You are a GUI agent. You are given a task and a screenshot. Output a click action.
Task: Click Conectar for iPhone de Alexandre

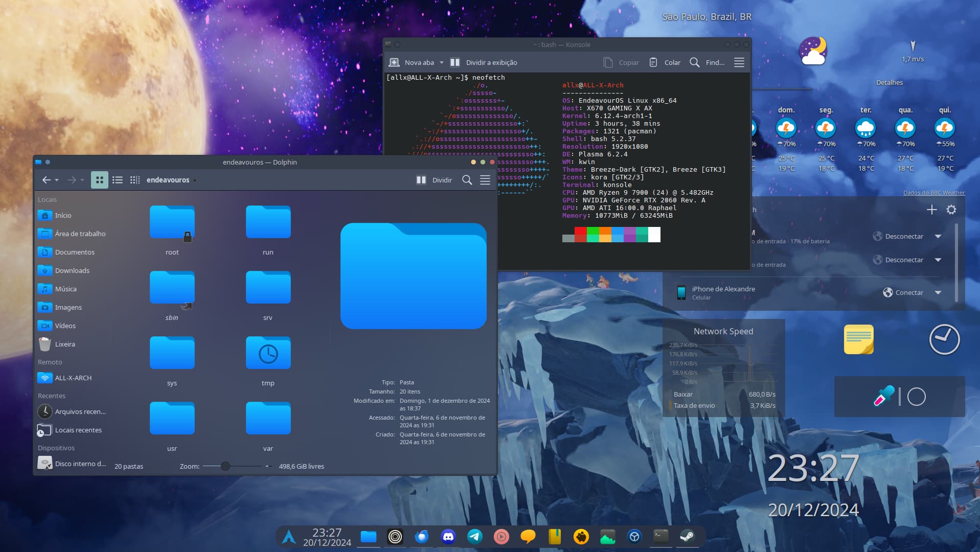tap(904, 293)
